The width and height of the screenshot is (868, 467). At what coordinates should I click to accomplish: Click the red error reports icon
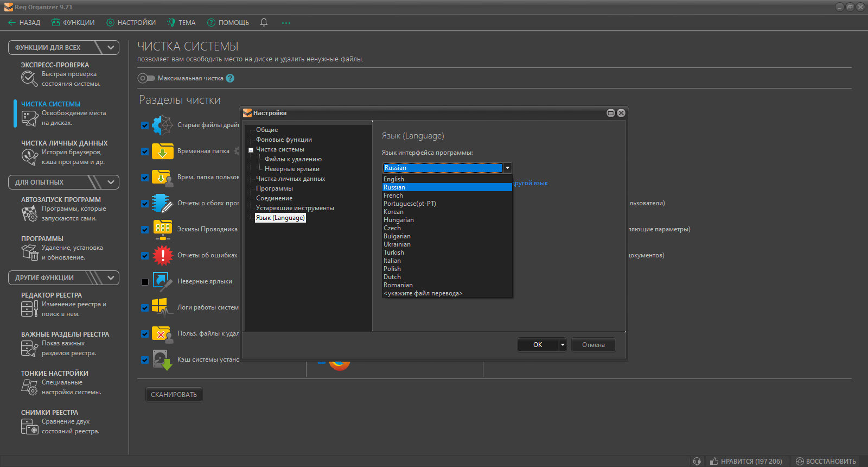[x=162, y=255]
